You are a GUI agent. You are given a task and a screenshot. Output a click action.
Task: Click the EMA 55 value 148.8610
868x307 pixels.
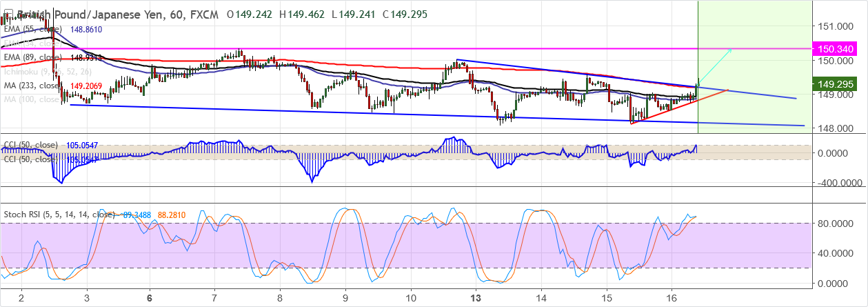(x=86, y=30)
